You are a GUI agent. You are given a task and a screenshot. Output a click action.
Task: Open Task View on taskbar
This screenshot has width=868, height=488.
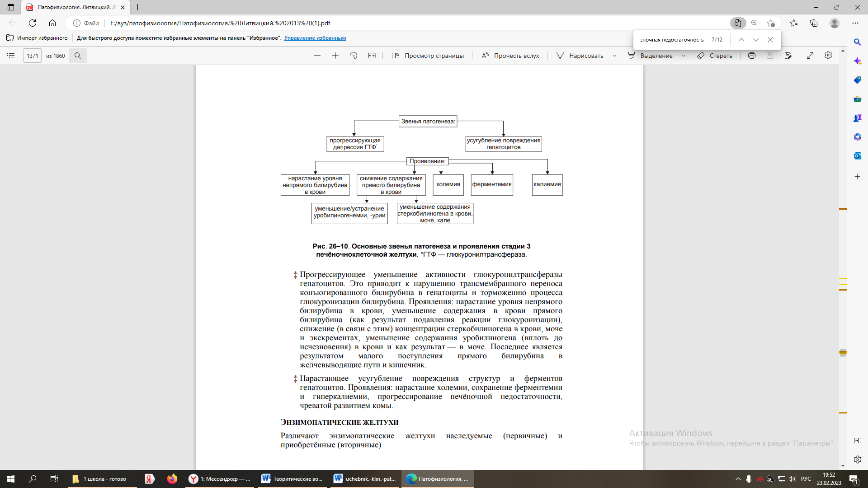(x=54, y=479)
